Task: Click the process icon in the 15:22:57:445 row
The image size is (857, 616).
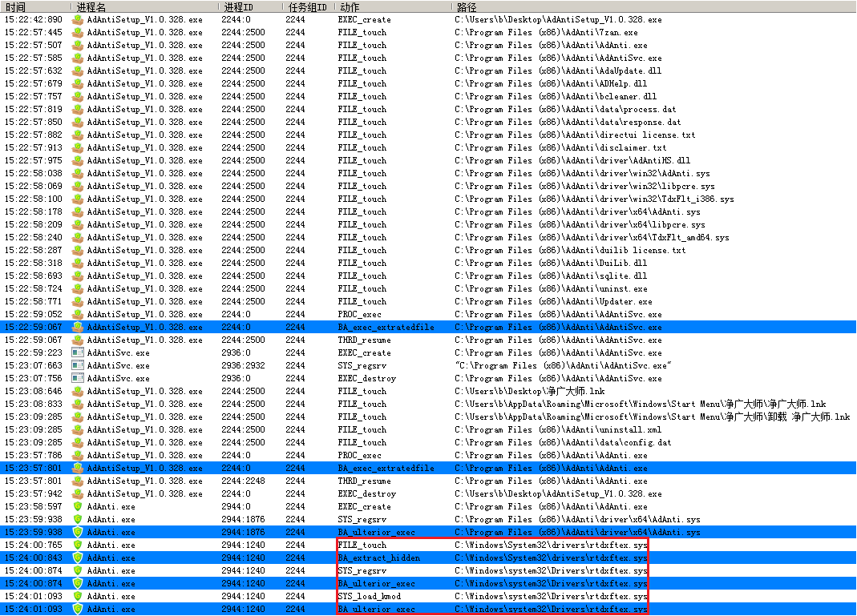Action: [78, 32]
